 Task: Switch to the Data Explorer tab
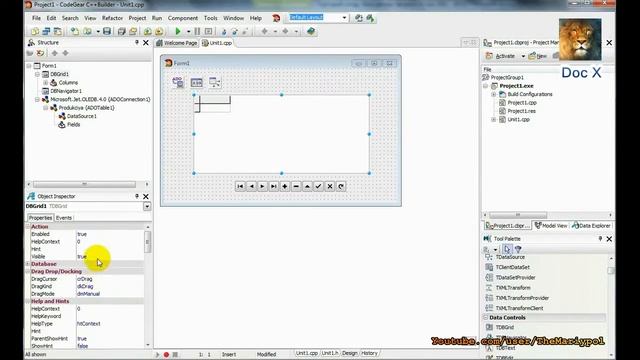coord(591,225)
